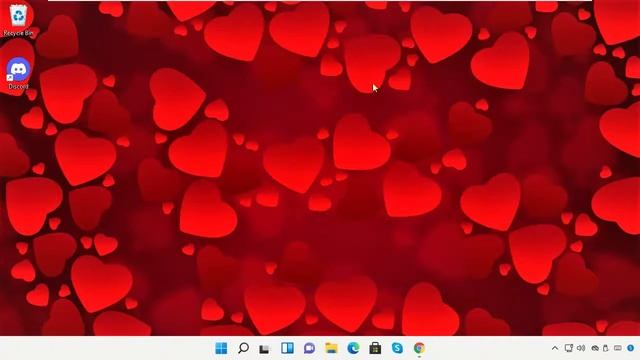Open File Explorer from taskbar
This screenshot has width=640, height=360.
[331, 348]
